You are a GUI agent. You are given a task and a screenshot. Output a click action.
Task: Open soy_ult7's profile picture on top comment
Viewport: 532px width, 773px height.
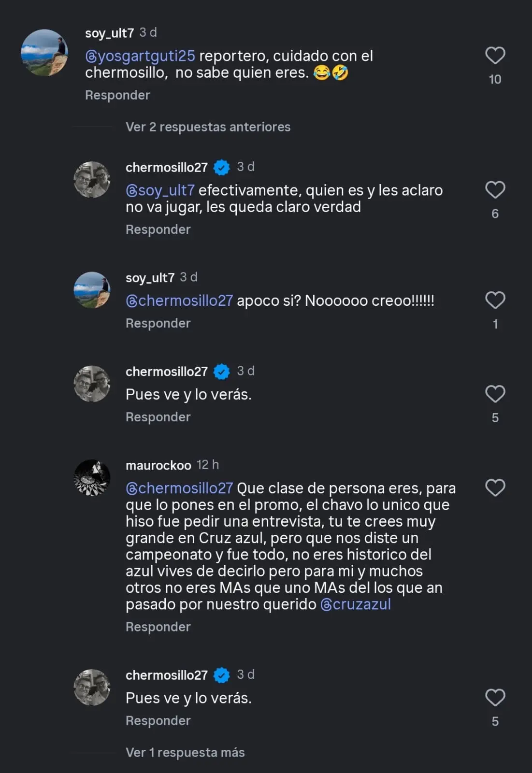(44, 53)
